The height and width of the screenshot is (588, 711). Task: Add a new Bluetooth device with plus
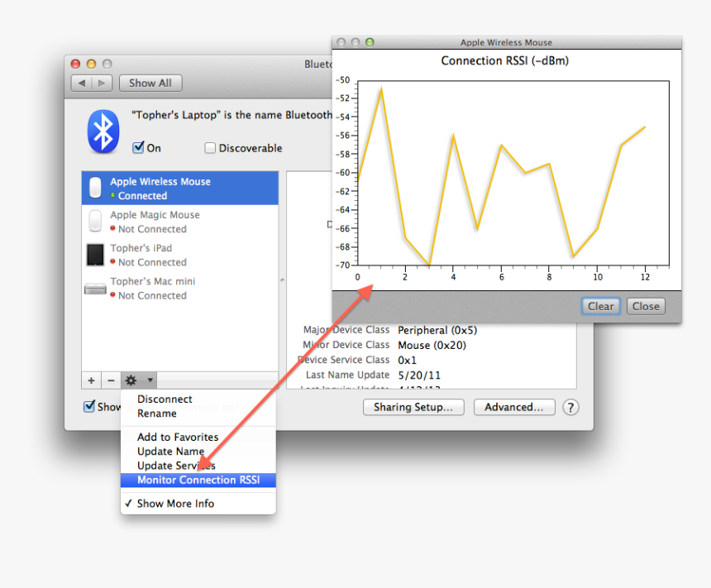tap(91, 380)
